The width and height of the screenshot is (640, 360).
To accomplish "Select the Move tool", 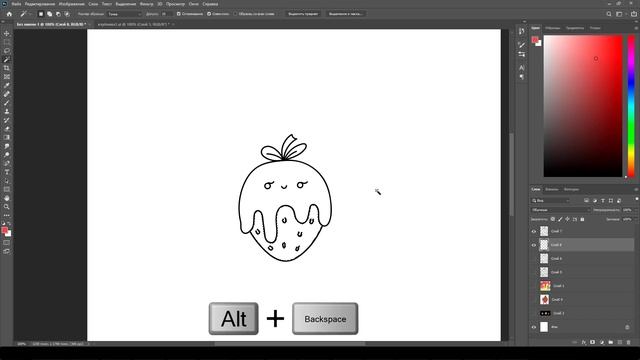I will 7,33.
